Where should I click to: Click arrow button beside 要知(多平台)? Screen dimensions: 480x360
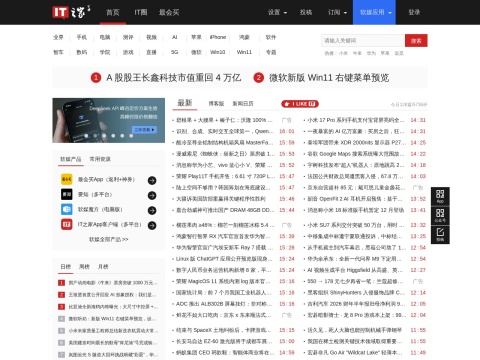coord(152,195)
